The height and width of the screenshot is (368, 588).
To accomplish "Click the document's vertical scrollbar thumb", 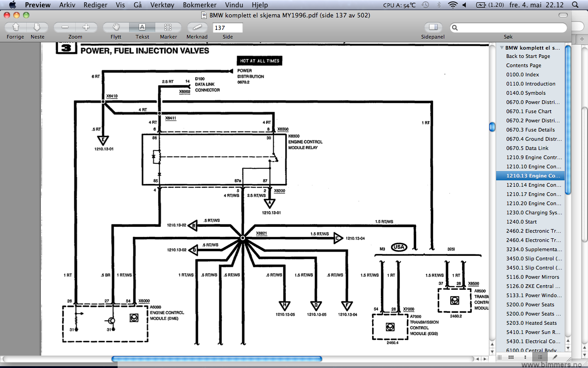I will (492, 126).
